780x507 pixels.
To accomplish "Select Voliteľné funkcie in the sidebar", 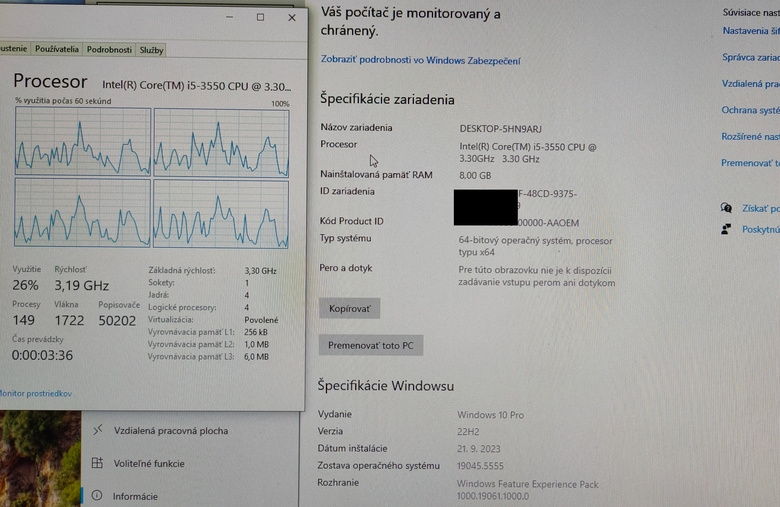I will point(149,464).
